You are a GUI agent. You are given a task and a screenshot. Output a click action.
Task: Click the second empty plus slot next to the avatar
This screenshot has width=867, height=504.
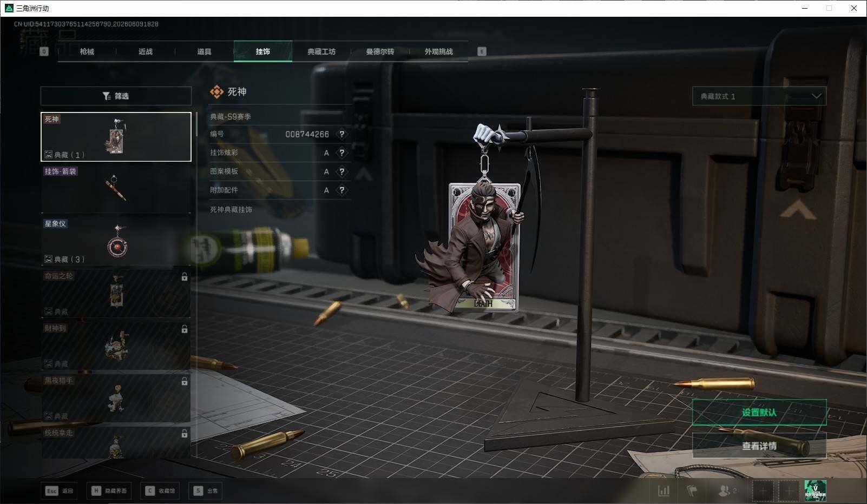coord(789,491)
